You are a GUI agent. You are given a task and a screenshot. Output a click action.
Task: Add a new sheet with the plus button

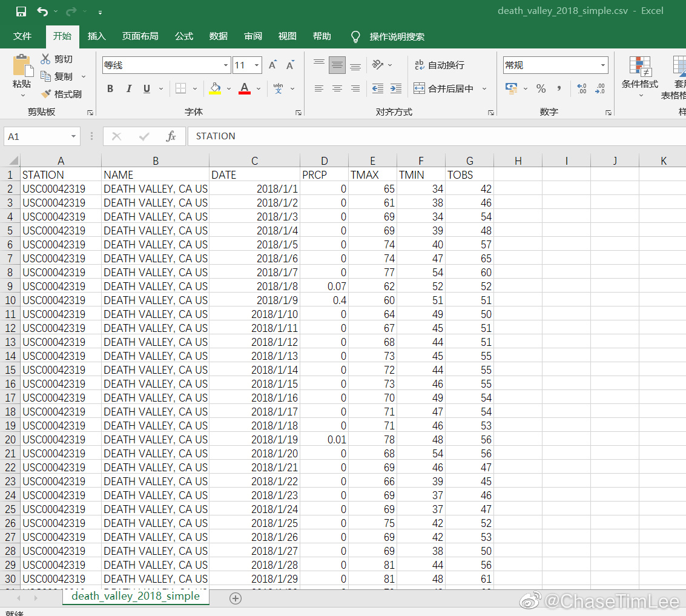[x=236, y=598]
